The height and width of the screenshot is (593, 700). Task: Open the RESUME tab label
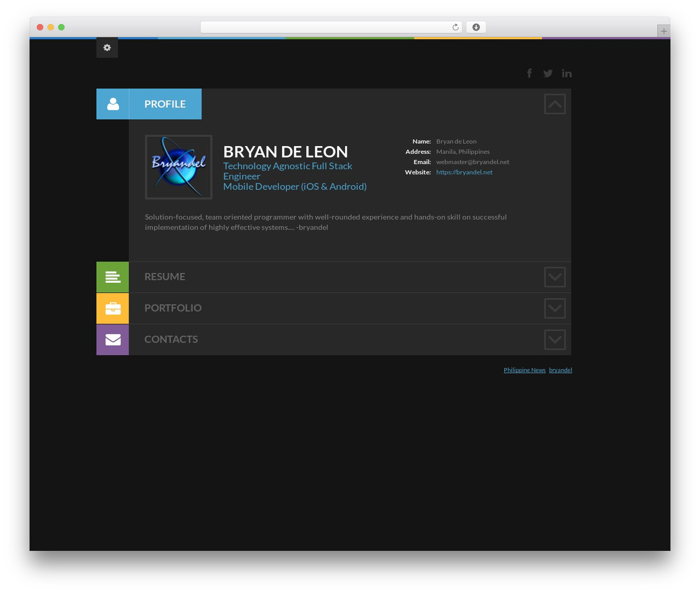tap(165, 277)
